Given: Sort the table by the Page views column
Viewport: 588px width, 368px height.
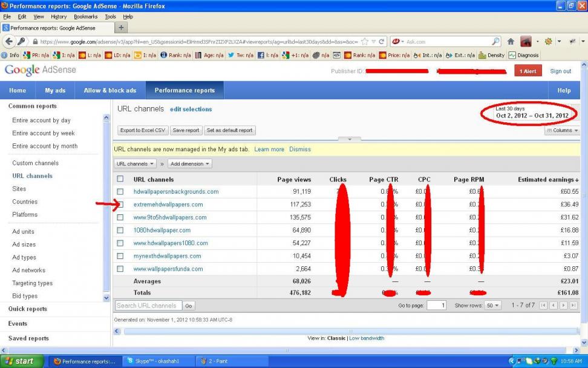Looking at the screenshot, I should pyautogui.click(x=294, y=179).
